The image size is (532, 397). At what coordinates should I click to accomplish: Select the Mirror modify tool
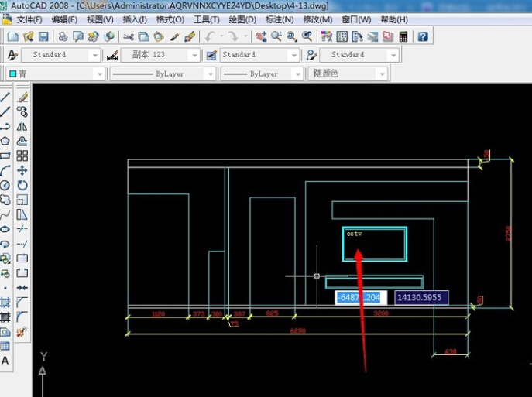point(22,126)
